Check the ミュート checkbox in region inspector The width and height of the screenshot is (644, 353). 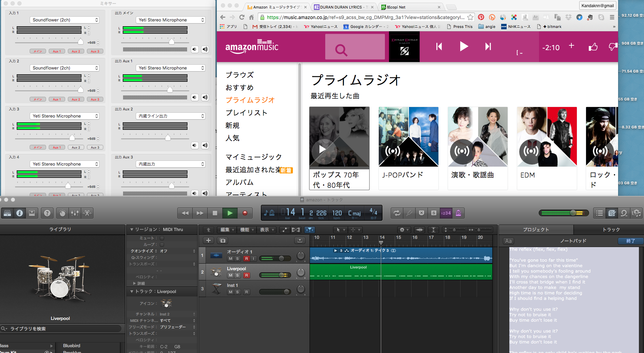162,238
